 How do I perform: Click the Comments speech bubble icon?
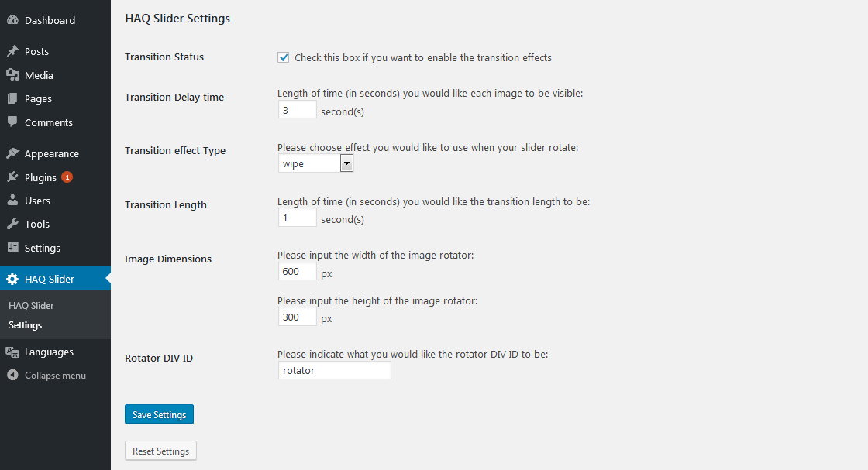point(12,122)
